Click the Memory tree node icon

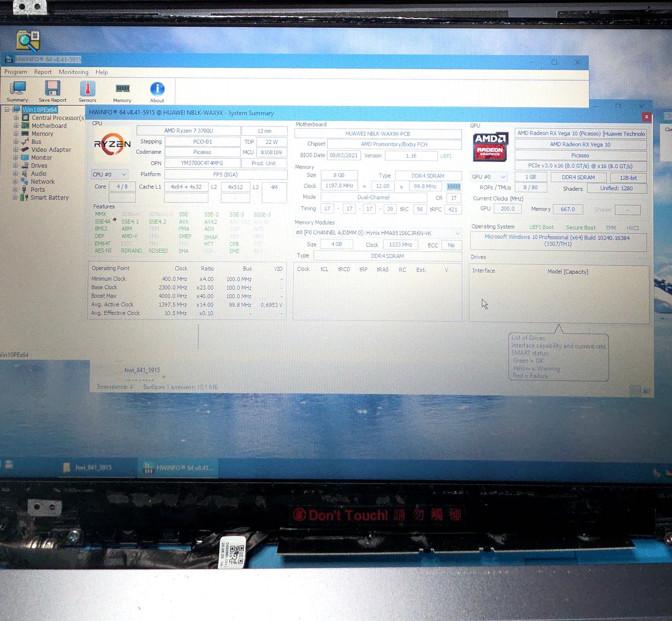click(25, 133)
